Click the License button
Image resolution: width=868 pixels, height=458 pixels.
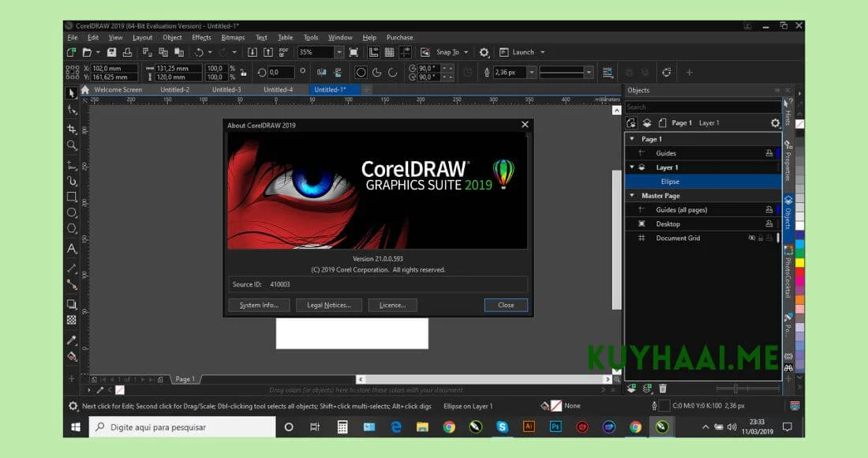392,305
